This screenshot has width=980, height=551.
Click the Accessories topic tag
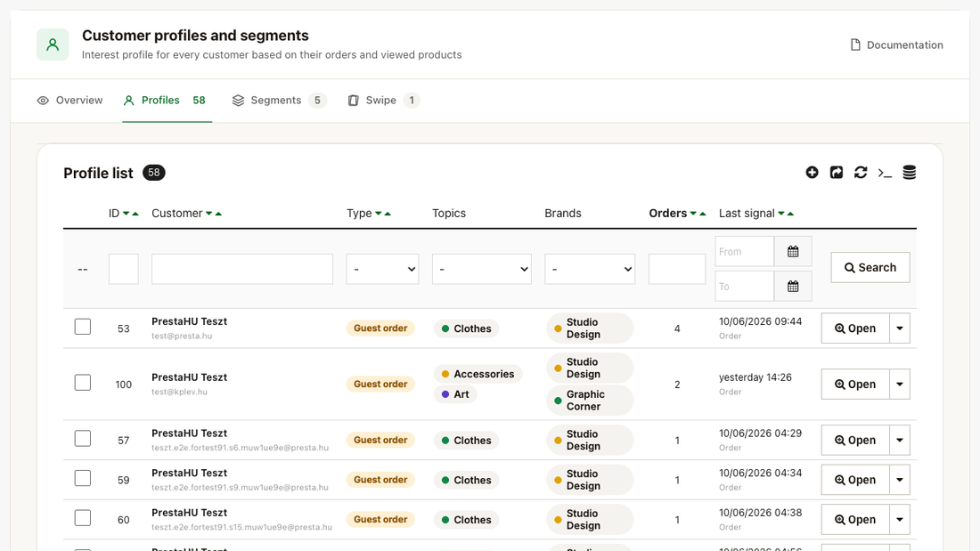[478, 374]
